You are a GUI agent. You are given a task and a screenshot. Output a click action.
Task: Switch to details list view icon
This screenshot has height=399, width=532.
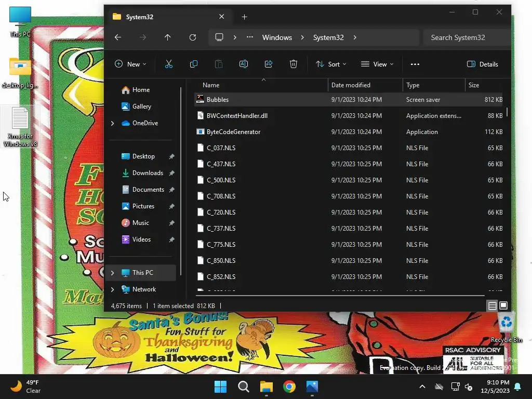pos(493,305)
